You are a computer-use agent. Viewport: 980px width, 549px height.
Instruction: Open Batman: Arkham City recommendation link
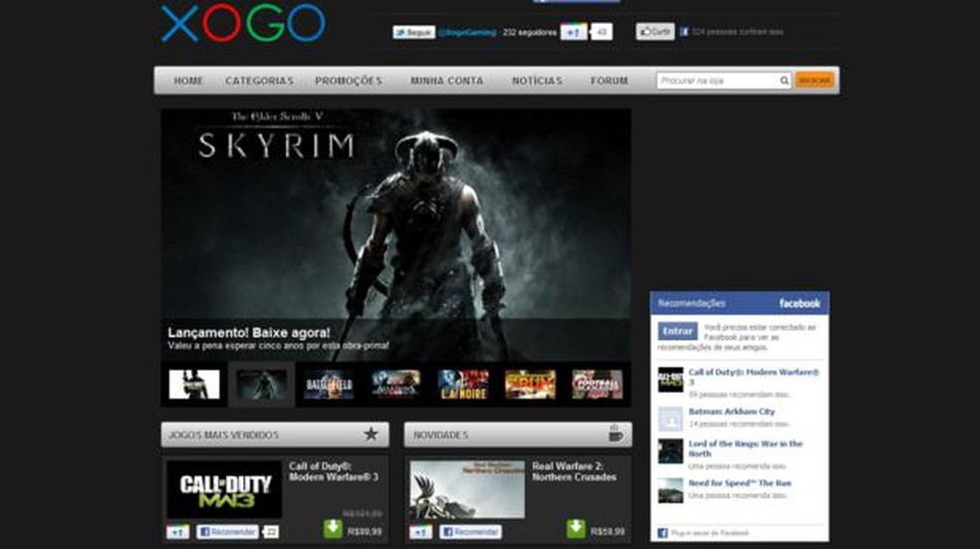[x=732, y=412]
